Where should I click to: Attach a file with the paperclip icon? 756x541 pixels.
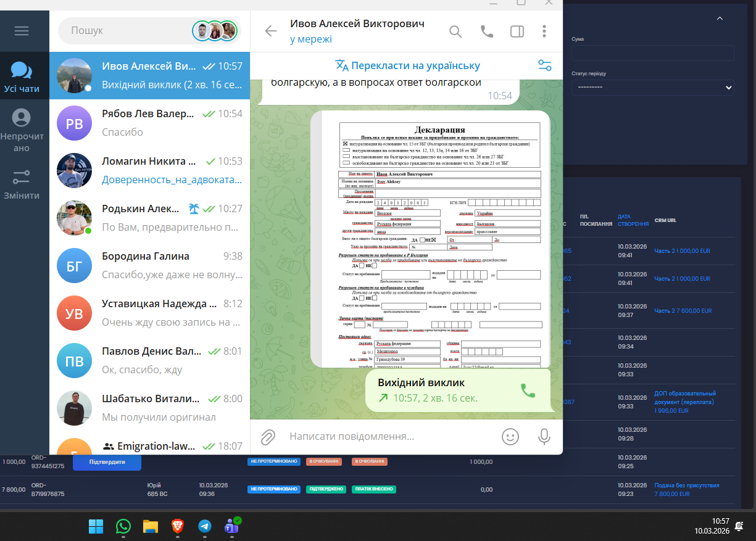coord(267,437)
